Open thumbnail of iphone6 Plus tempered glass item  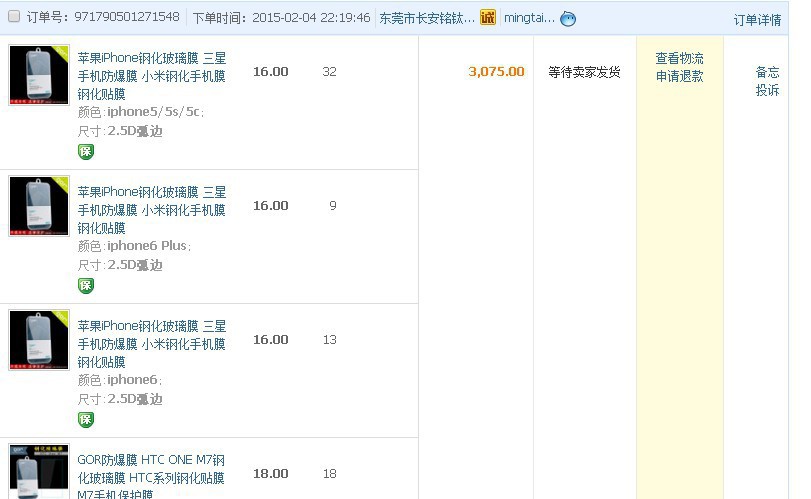tap(39, 206)
